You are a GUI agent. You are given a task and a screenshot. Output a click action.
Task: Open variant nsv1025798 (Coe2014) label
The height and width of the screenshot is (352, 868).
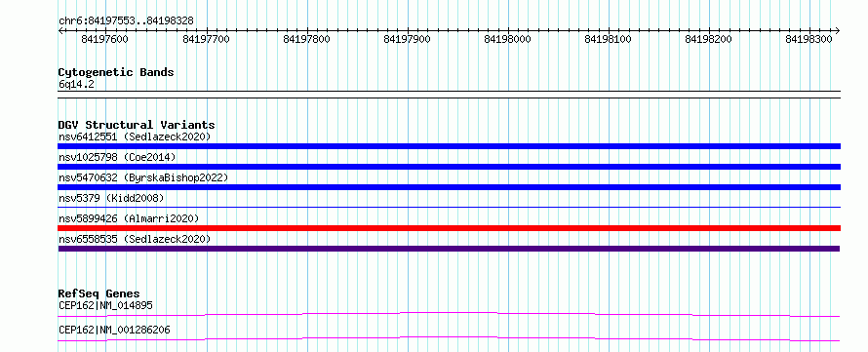[x=117, y=157]
